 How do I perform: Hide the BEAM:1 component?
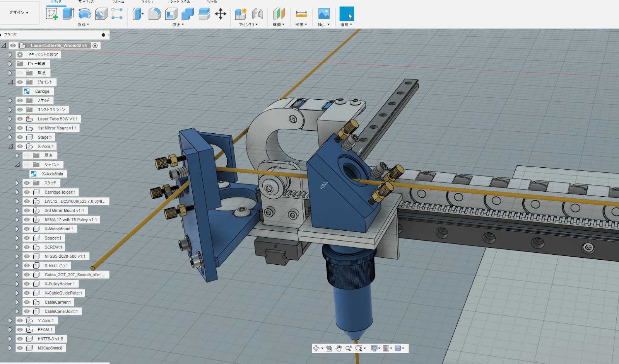click(x=20, y=330)
